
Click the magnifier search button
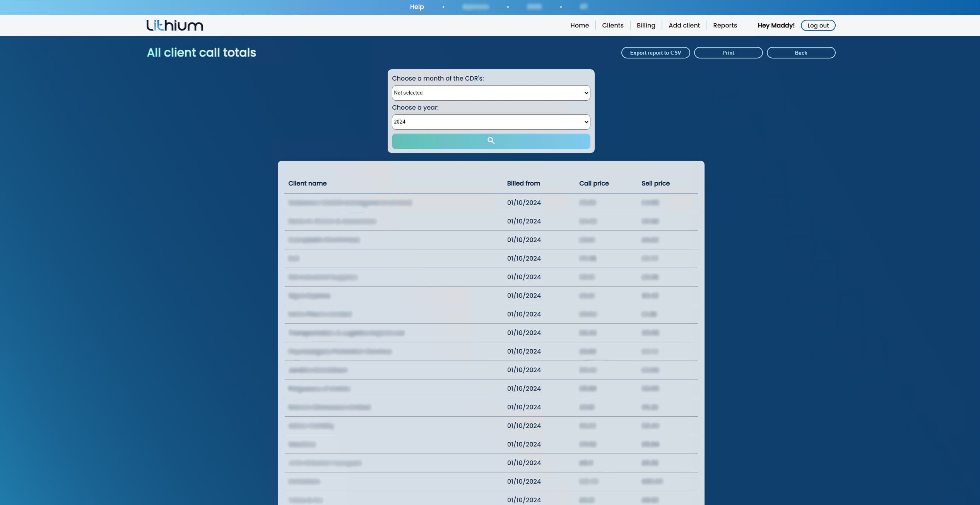491,141
